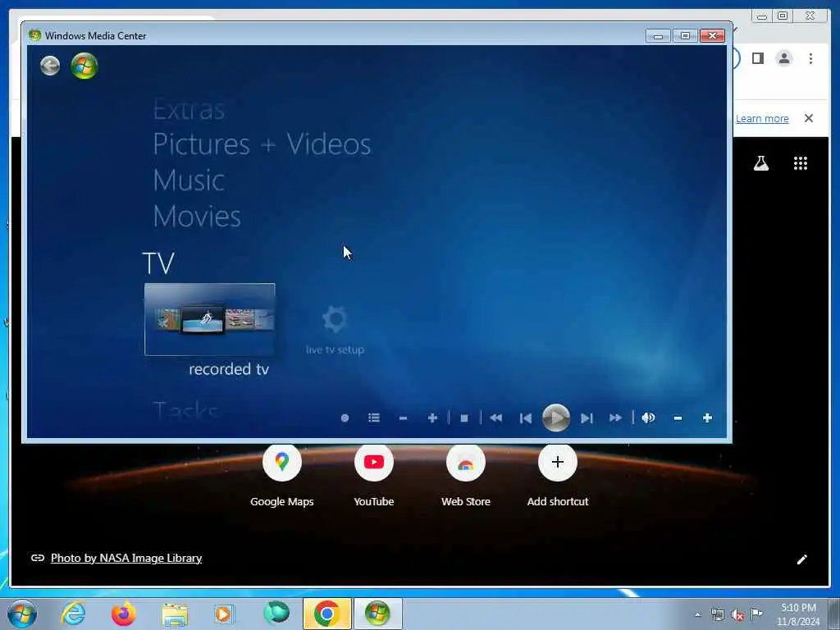Screen dimensions: 840x630
Task: Show hidden tray icons arrow
Action: 697,614
